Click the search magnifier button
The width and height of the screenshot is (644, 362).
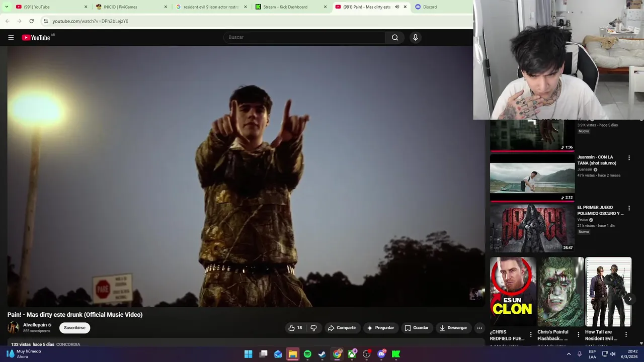click(x=395, y=37)
